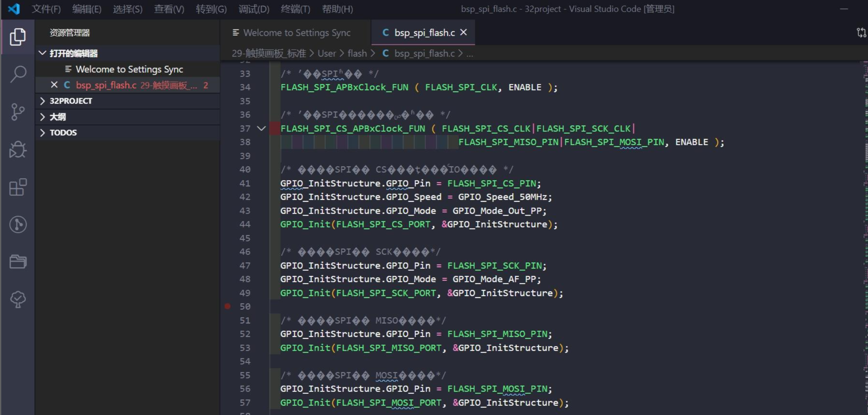Click FLASH_SPI_MISO_PIN on line 38
This screenshot has width=868, height=415.
click(508, 142)
